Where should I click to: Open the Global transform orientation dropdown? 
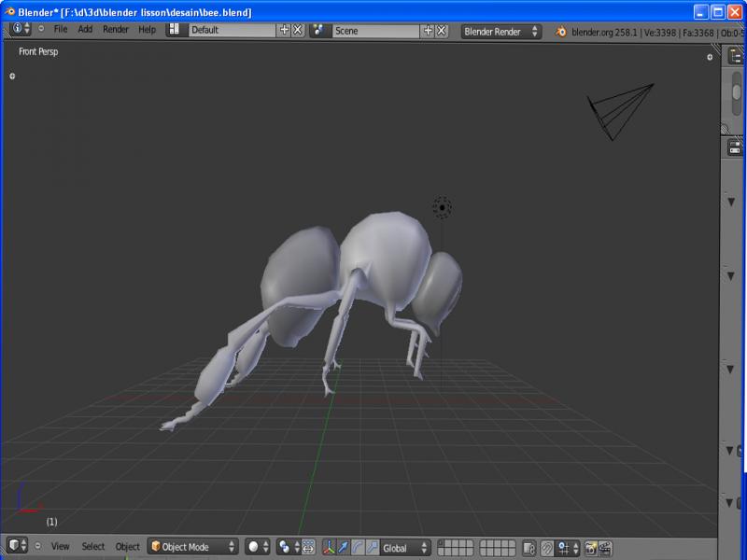click(x=405, y=548)
